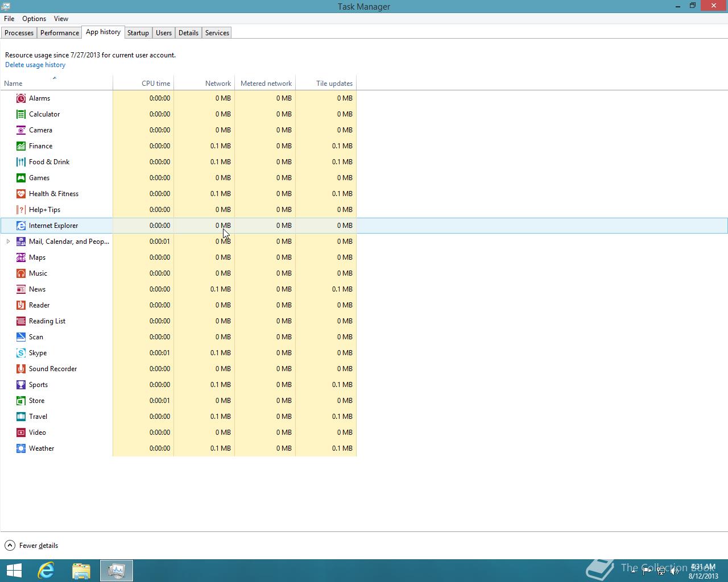
Task: Open the Windows Start button
Action: [14, 571]
